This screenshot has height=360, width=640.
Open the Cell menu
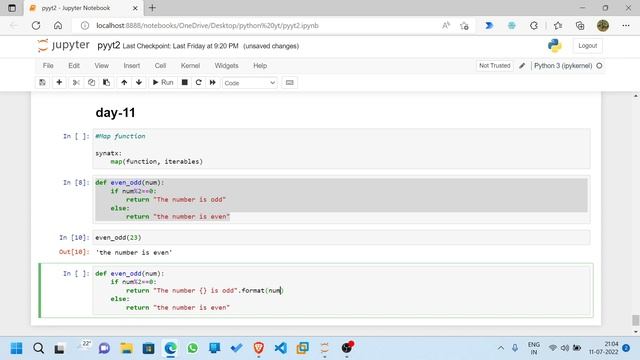click(x=160, y=66)
